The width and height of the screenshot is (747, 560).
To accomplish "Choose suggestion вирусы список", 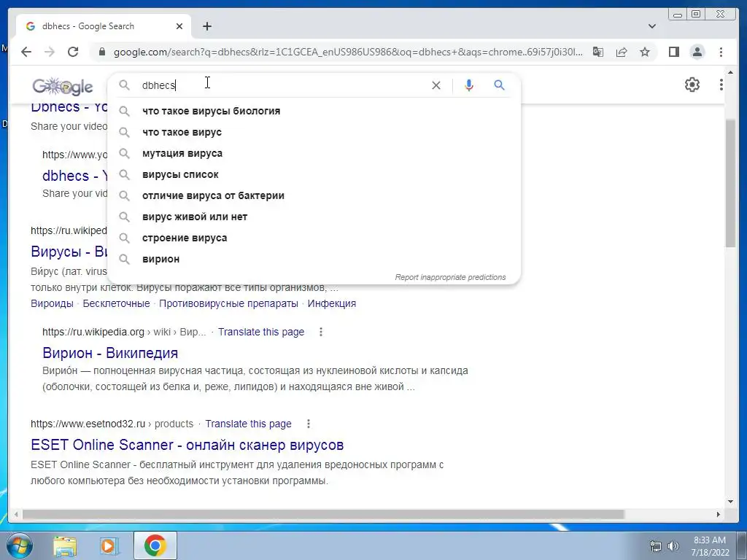I will click(314, 174).
